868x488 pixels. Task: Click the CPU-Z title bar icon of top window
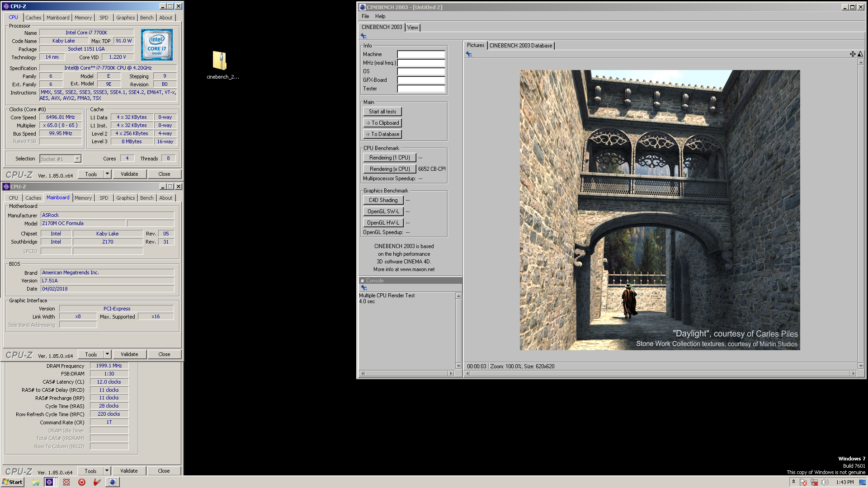click(6, 6)
